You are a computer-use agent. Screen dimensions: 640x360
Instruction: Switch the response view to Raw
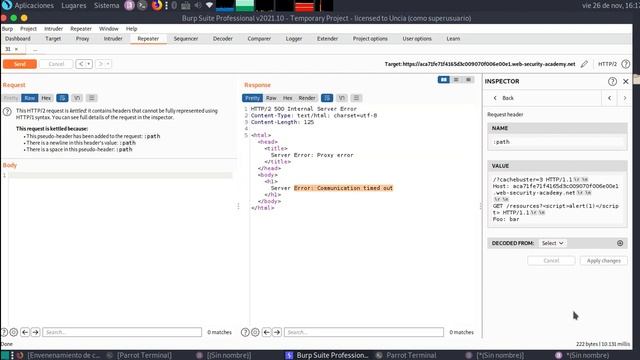click(271, 98)
